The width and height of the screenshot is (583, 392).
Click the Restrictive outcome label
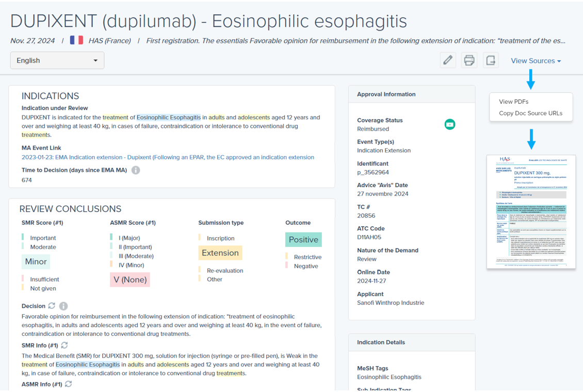307,257
